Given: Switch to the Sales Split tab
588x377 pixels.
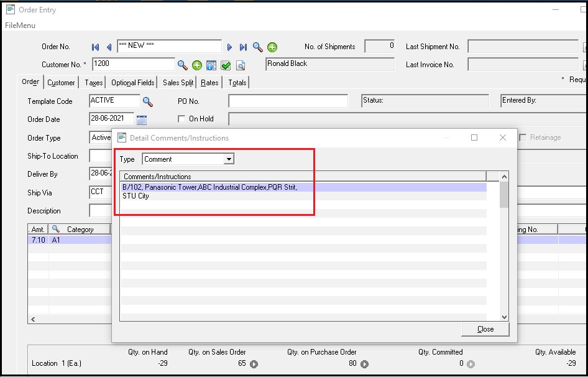Looking at the screenshot, I should pos(178,83).
